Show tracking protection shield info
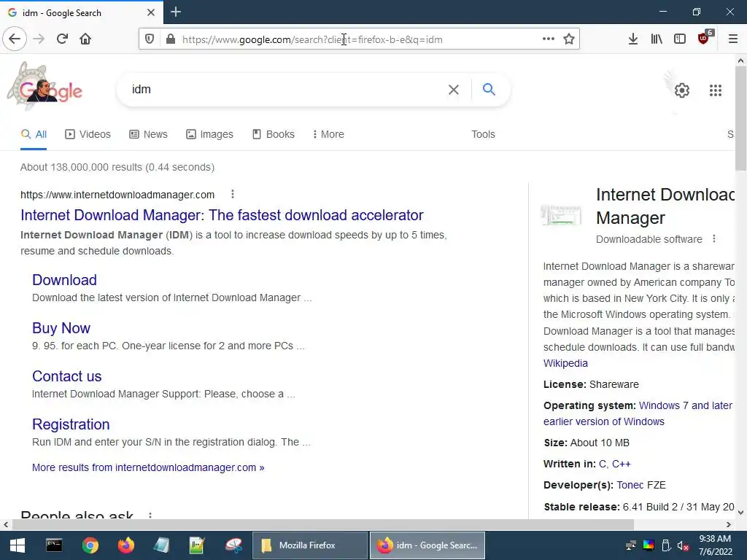Screen dimensions: 747x560 (150, 39)
